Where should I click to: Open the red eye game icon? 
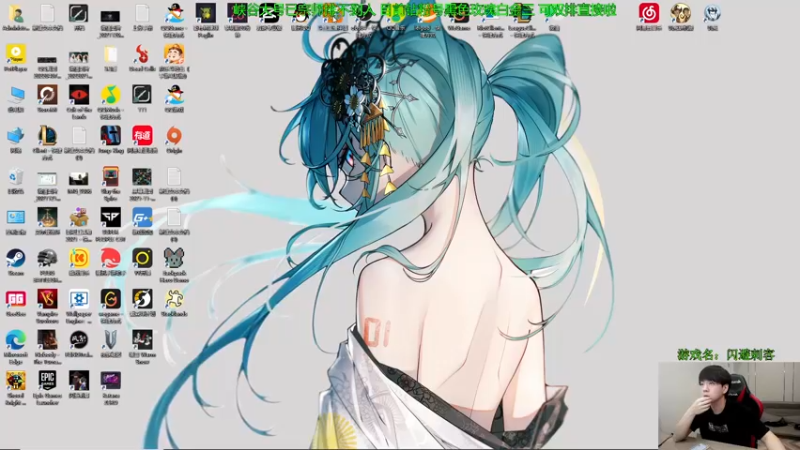pos(79,95)
